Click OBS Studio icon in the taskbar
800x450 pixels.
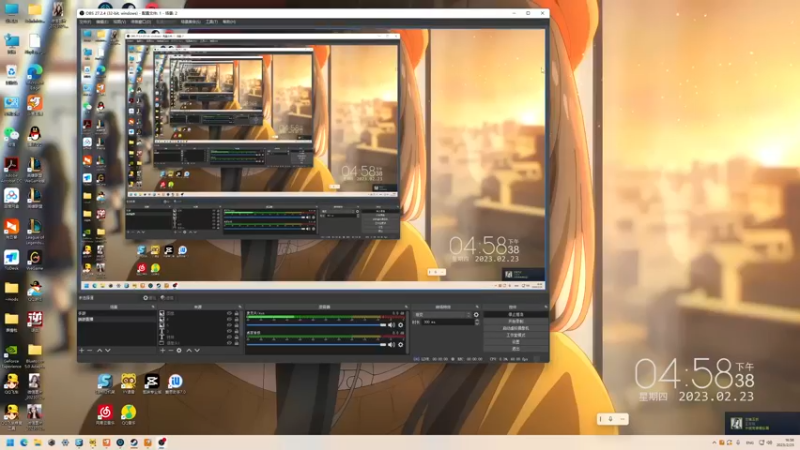point(162,443)
